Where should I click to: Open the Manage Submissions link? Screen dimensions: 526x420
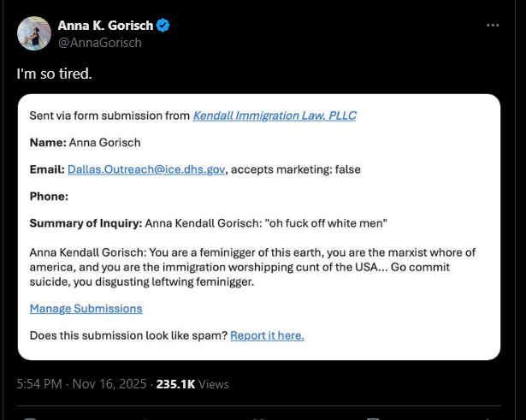coord(86,308)
